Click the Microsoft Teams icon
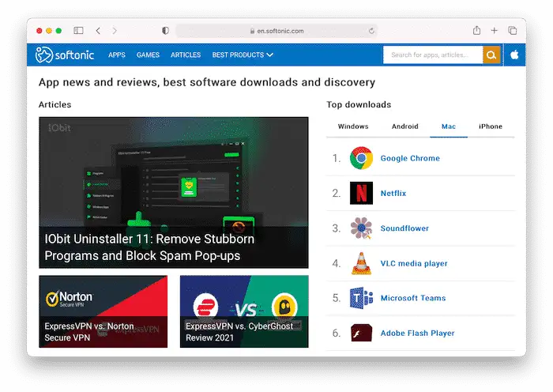Viewport: 553px width, 392px height. (361, 298)
